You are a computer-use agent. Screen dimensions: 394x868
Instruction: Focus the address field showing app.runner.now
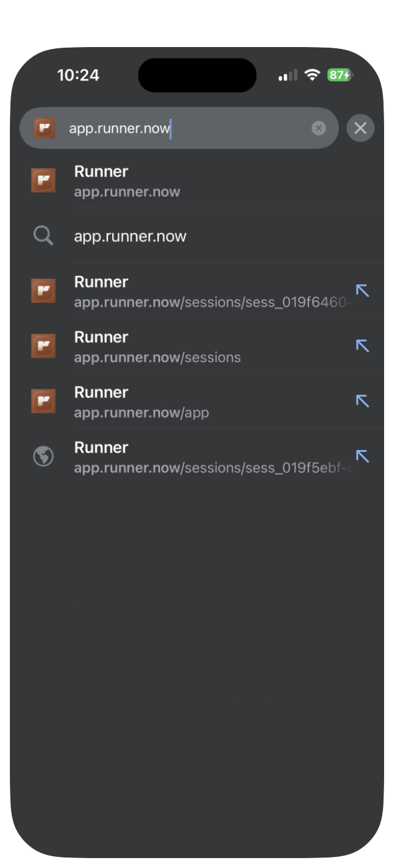(179, 128)
